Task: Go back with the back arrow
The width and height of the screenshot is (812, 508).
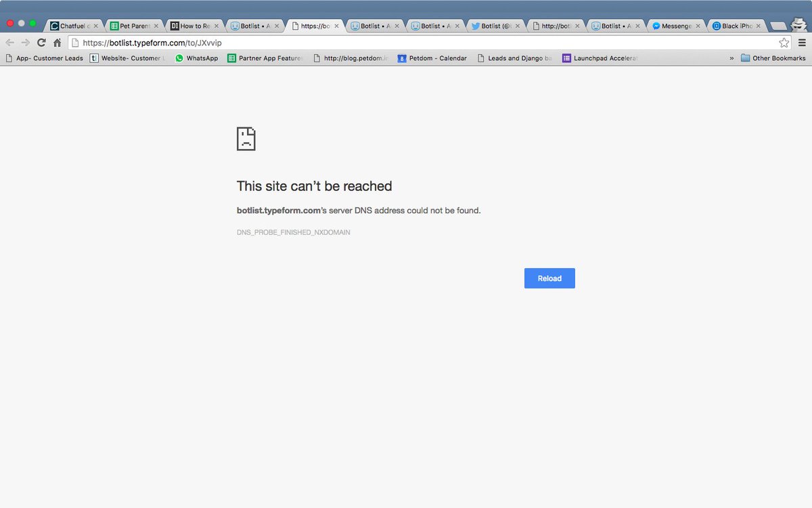Action: (10, 43)
